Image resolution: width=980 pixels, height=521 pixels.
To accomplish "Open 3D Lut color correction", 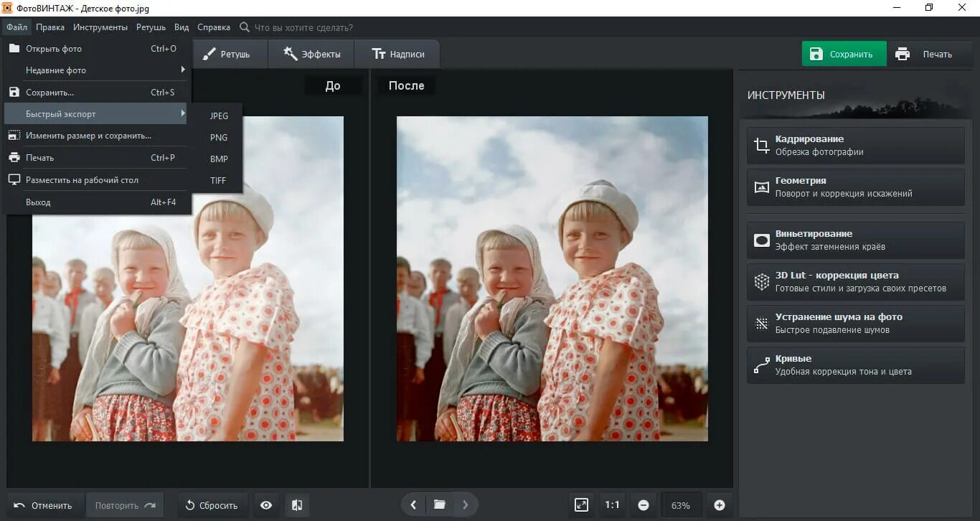I will coord(856,282).
